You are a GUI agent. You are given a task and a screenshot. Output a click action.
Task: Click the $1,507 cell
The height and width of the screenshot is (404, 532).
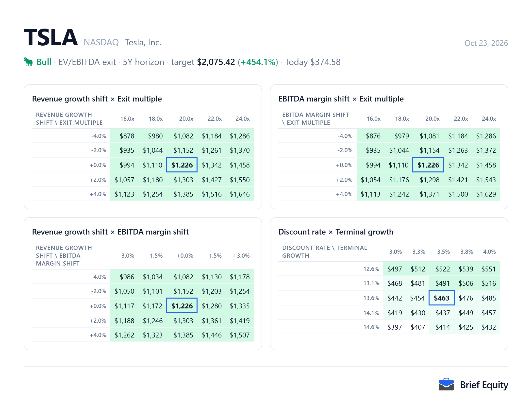[x=240, y=335]
